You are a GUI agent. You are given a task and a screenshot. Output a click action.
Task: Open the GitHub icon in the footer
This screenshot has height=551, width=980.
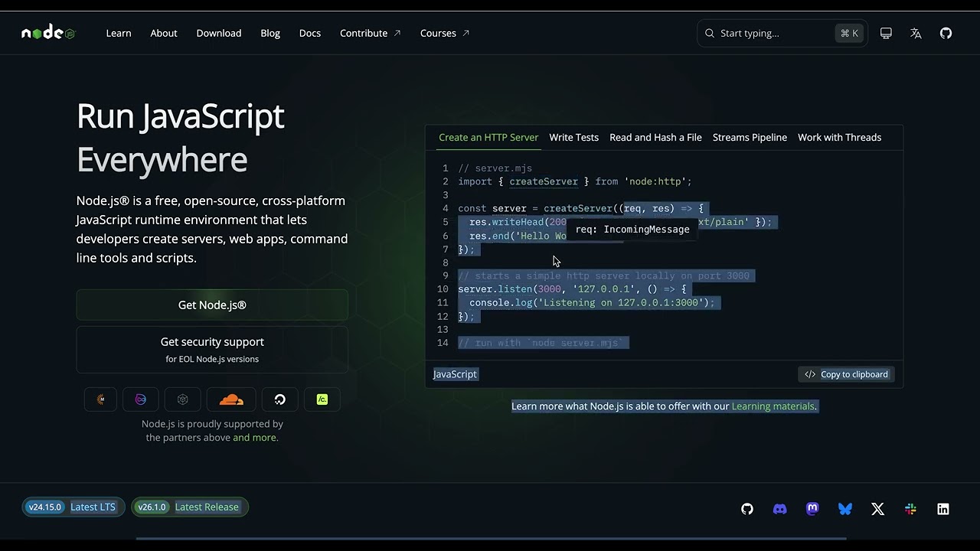click(x=747, y=509)
